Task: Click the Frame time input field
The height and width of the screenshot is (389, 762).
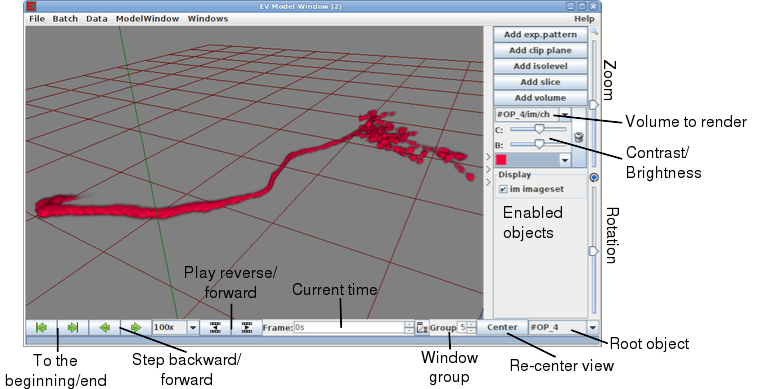Action: 349,328
